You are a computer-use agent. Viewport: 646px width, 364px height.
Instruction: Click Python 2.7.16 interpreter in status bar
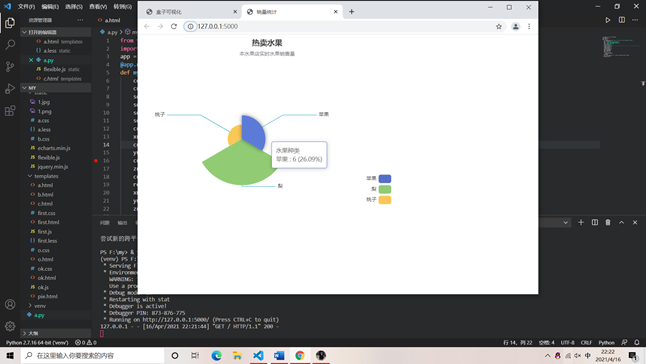37,342
